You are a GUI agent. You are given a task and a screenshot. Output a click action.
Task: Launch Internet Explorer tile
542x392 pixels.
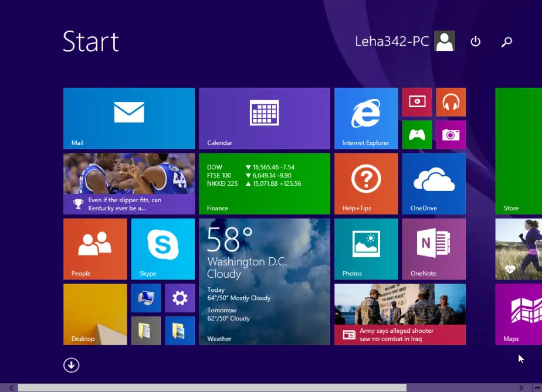click(366, 118)
